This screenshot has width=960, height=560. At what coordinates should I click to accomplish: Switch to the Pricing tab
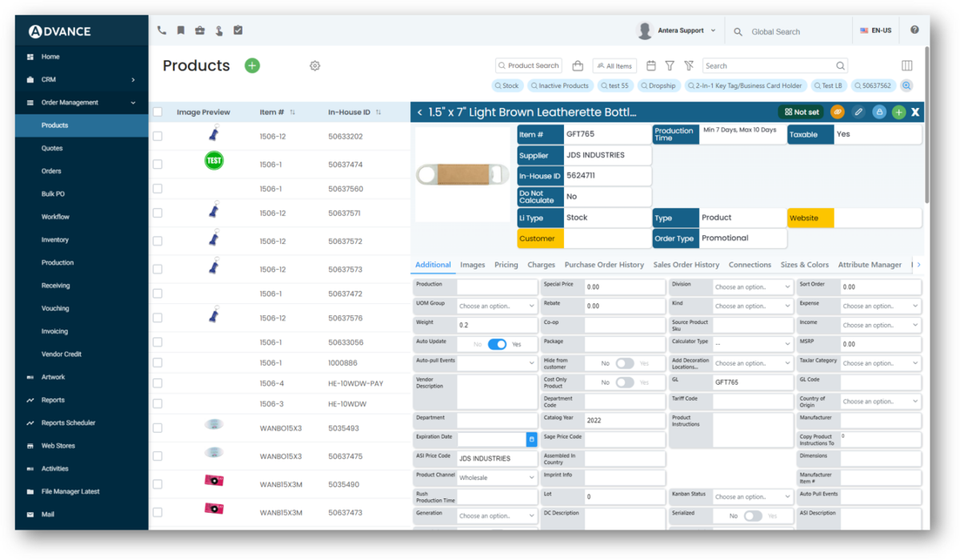point(506,264)
